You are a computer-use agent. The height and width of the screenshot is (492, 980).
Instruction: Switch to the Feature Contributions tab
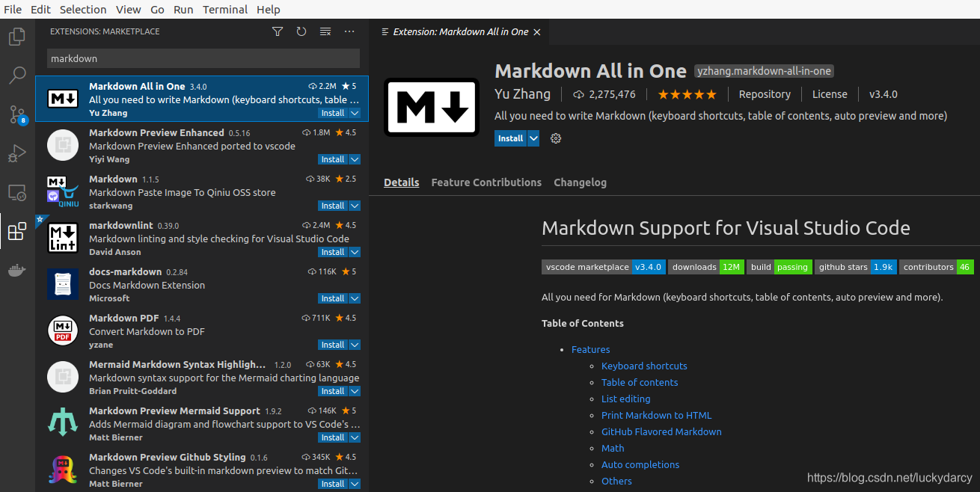tap(486, 182)
